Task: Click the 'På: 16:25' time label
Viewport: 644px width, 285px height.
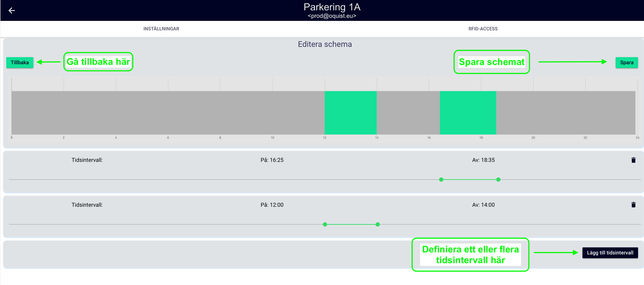Action: 272,160
